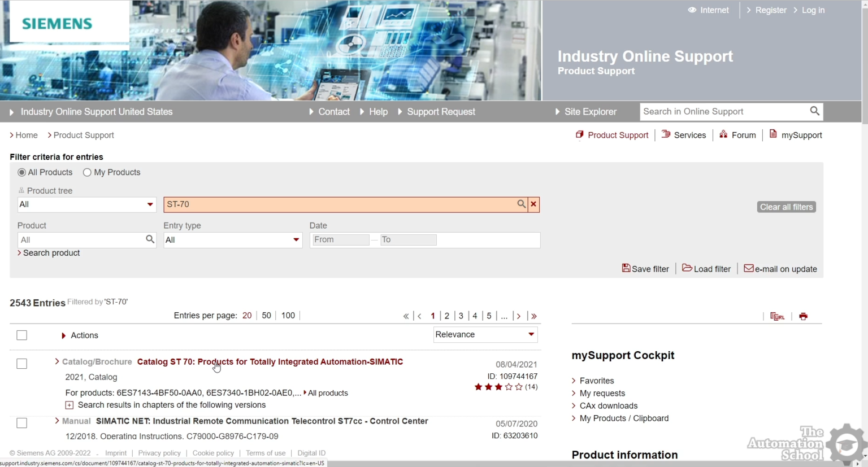
Task: Tick the select-all checkbox beside Actions
Action: tap(22, 335)
